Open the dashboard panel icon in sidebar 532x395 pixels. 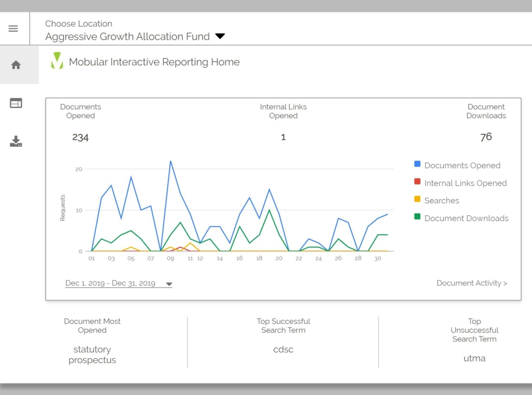(15, 103)
